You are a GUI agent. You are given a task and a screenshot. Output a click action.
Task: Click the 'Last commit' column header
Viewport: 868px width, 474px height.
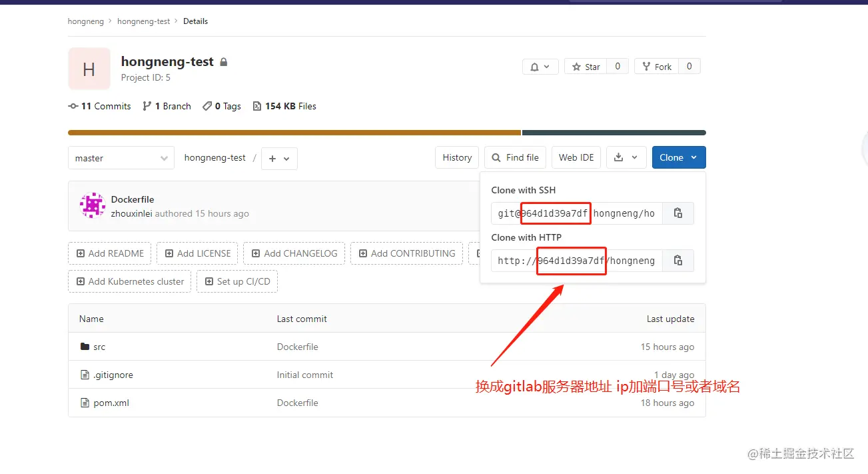click(302, 319)
